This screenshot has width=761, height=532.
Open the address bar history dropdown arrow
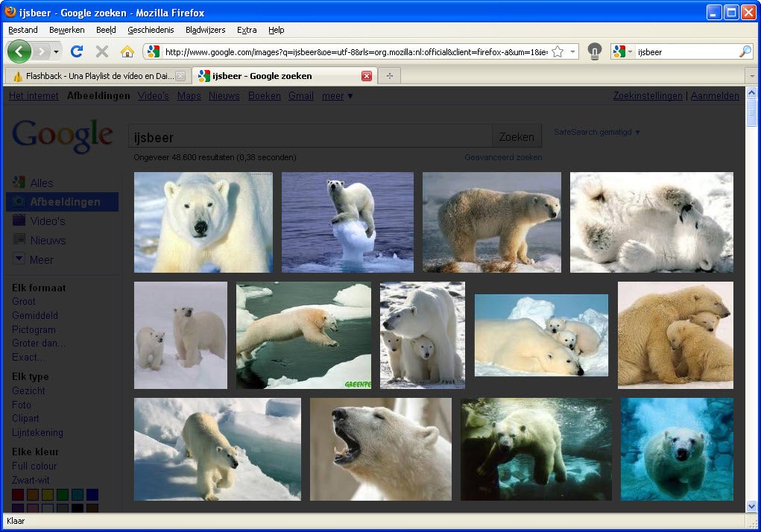[572, 51]
